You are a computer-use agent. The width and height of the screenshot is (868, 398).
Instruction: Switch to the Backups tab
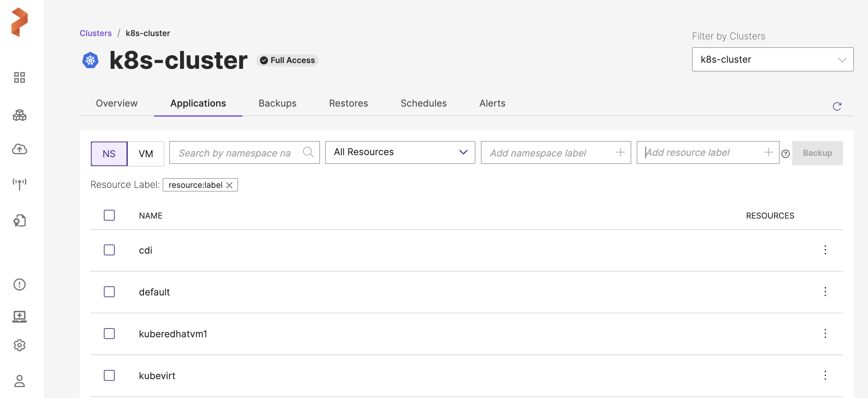pyautogui.click(x=277, y=103)
